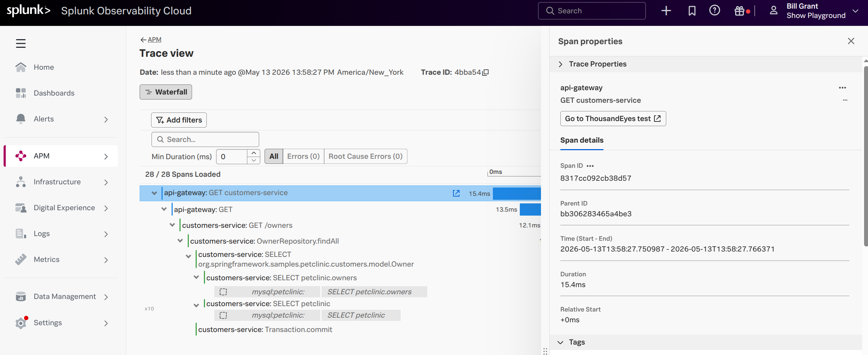
Task: Expand the Infrastructure submenu arrow
Action: pos(106,182)
